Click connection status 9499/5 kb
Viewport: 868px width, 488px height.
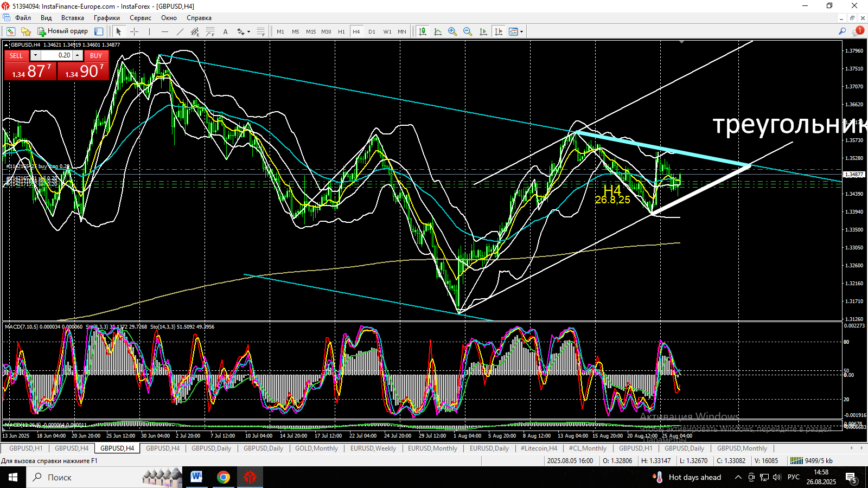pos(812,461)
